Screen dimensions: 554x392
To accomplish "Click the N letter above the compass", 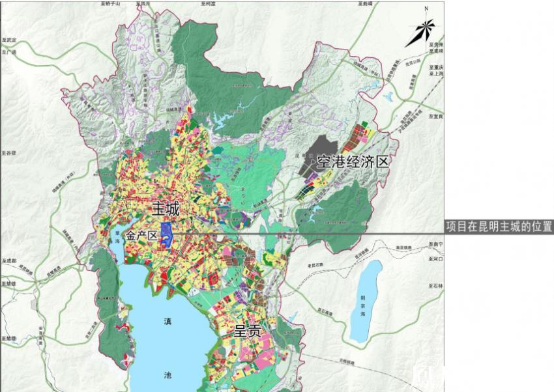I will point(426,9).
